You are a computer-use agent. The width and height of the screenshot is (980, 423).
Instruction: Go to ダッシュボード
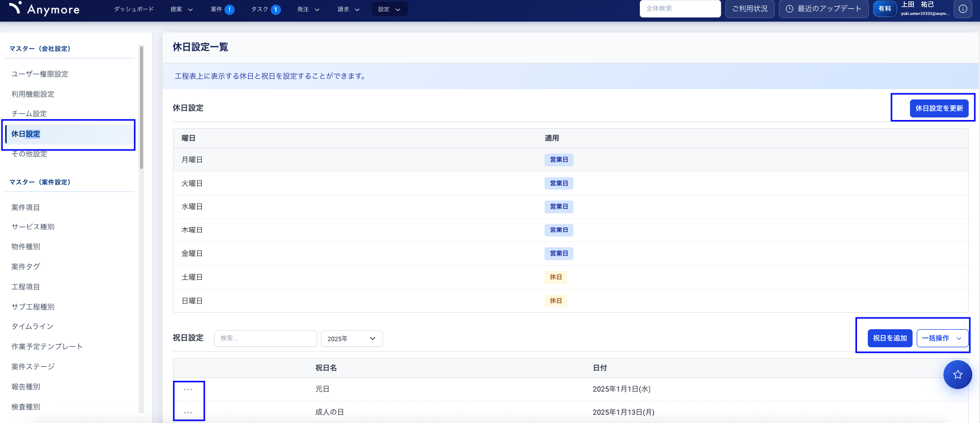[x=134, y=9]
